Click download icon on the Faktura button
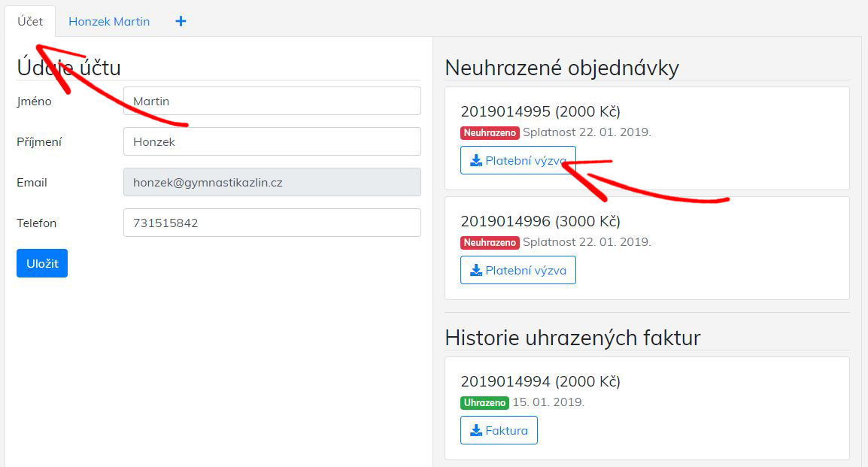 click(x=475, y=431)
